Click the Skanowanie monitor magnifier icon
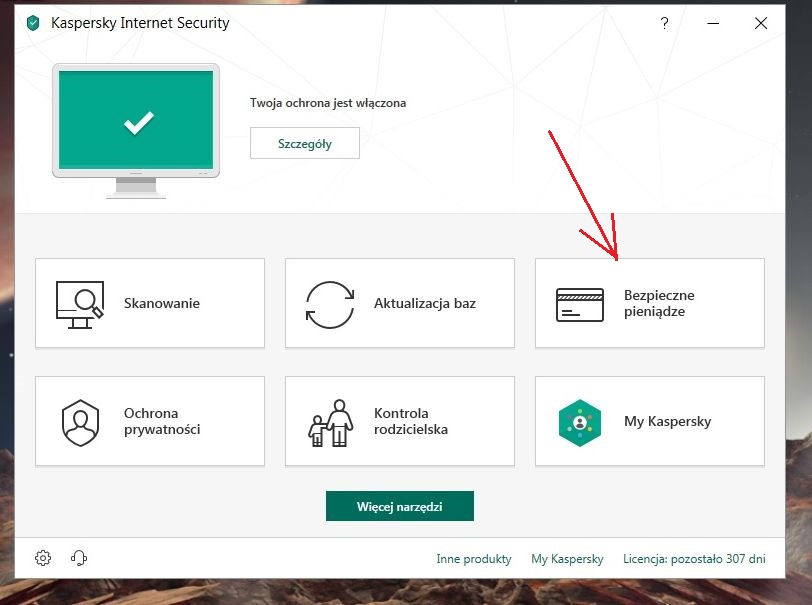 pyautogui.click(x=80, y=305)
